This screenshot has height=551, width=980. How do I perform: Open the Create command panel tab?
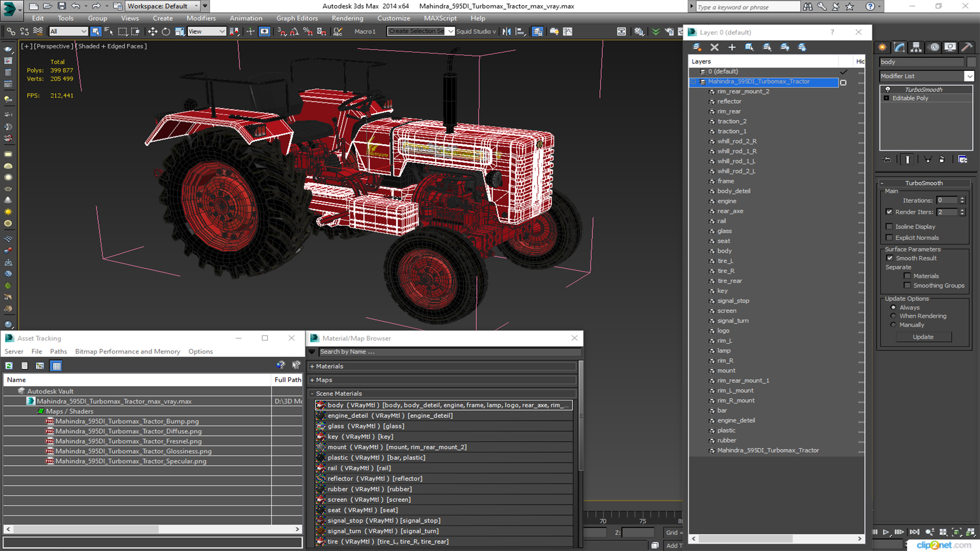pyautogui.click(x=883, y=47)
